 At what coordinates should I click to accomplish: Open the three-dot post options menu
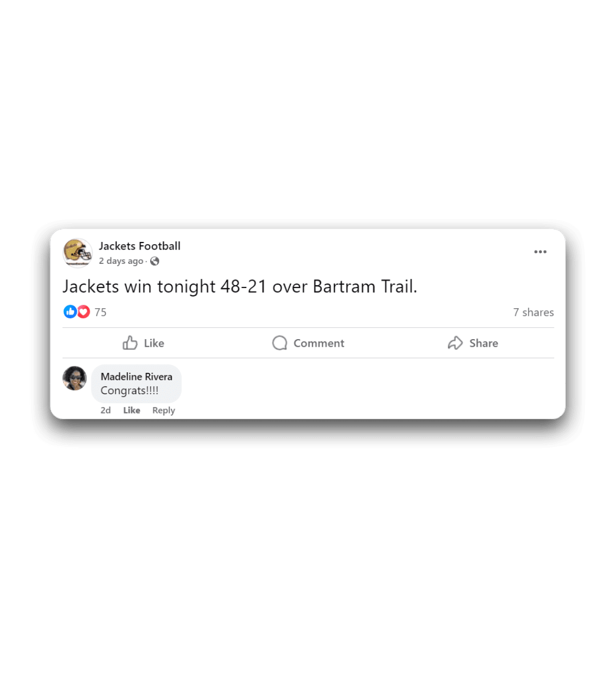(540, 252)
